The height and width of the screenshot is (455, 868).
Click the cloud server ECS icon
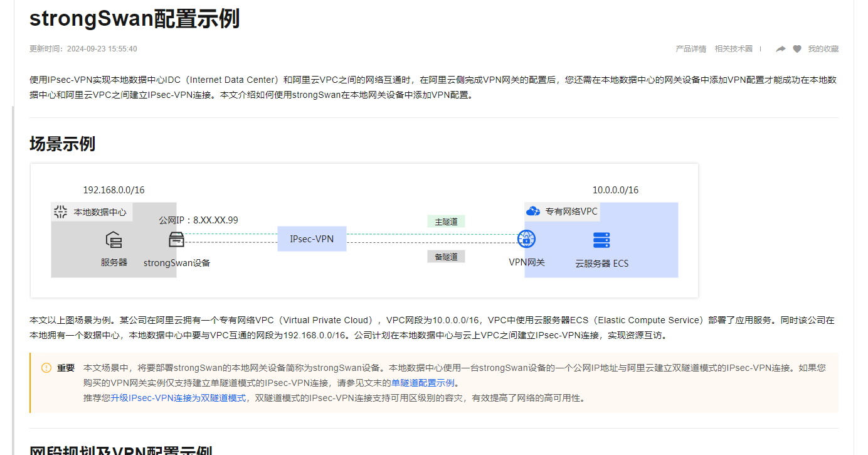(x=601, y=240)
